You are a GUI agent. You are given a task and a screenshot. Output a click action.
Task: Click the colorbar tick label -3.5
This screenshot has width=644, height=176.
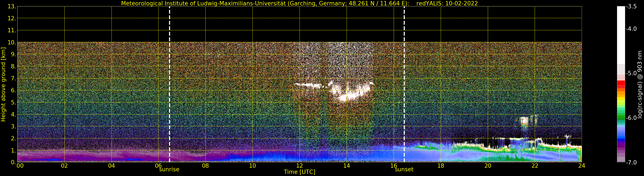click(x=631, y=7)
